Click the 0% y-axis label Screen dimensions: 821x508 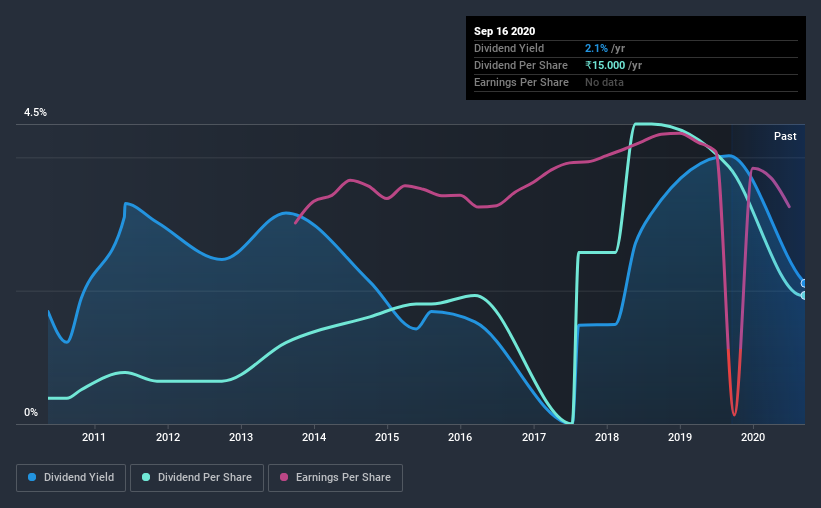tap(31, 413)
